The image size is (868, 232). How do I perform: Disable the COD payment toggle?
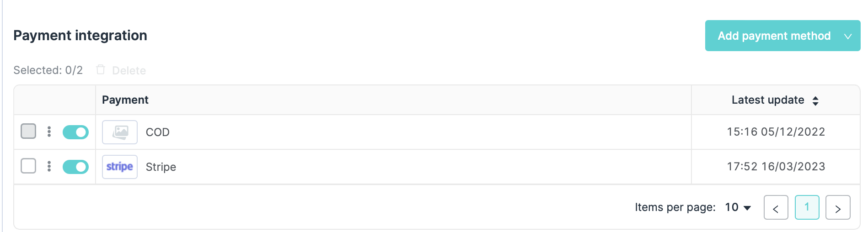pyautogui.click(x=75, y=132)
